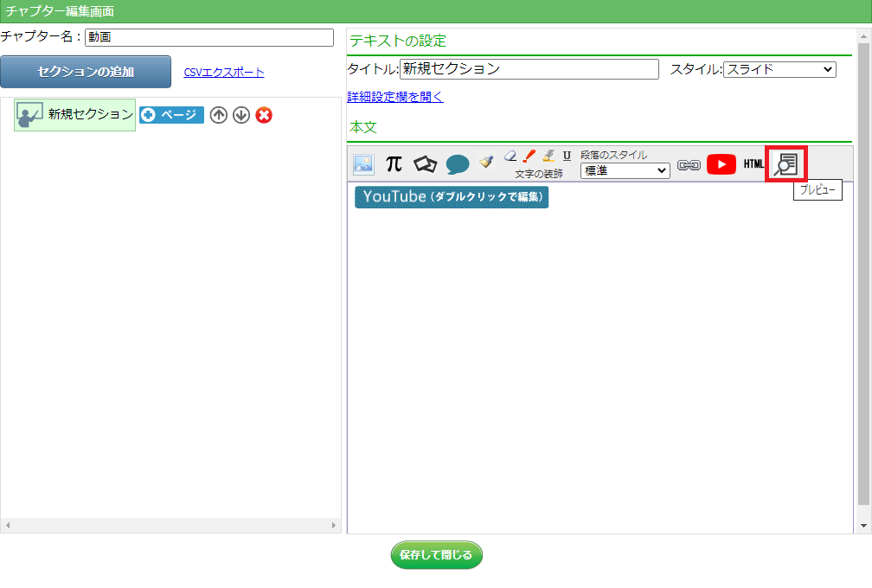Image resolution: width=872 pixels, height=588 pixels.
Task: Open the HTML source editor
Action: 753,164
